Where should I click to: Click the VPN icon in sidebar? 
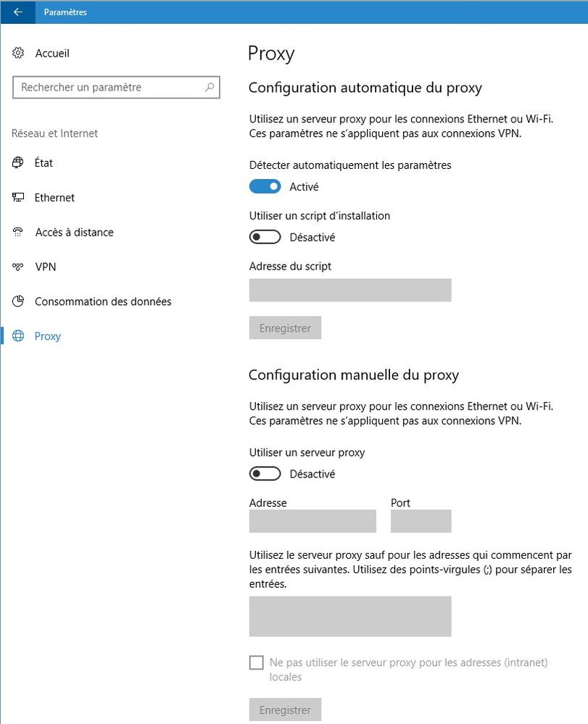click(19, 267)
